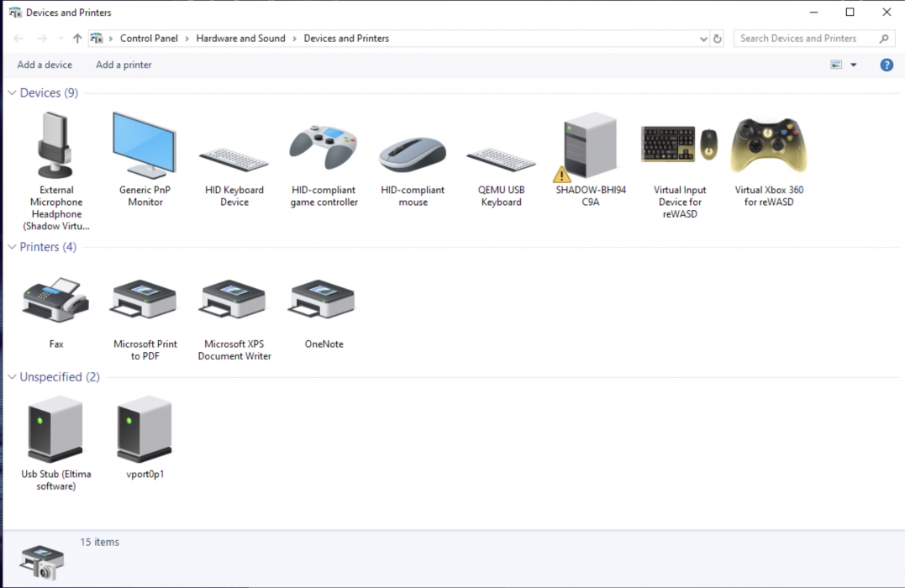This screenshot has width=905, height=588.
Task: Select the vport0p1 device icon
Action: click(145, 429)
